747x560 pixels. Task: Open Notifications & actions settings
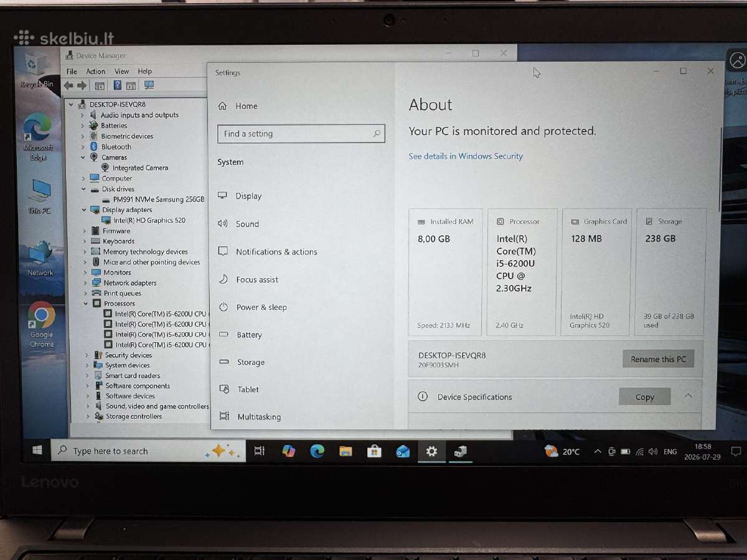(276, 252)
